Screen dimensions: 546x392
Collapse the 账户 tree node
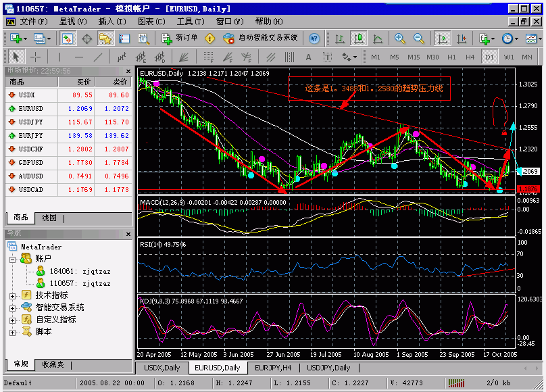tap(13, 260)
